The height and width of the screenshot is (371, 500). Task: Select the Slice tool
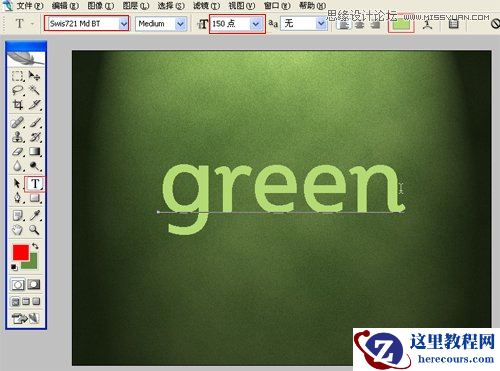coord(34,105)
